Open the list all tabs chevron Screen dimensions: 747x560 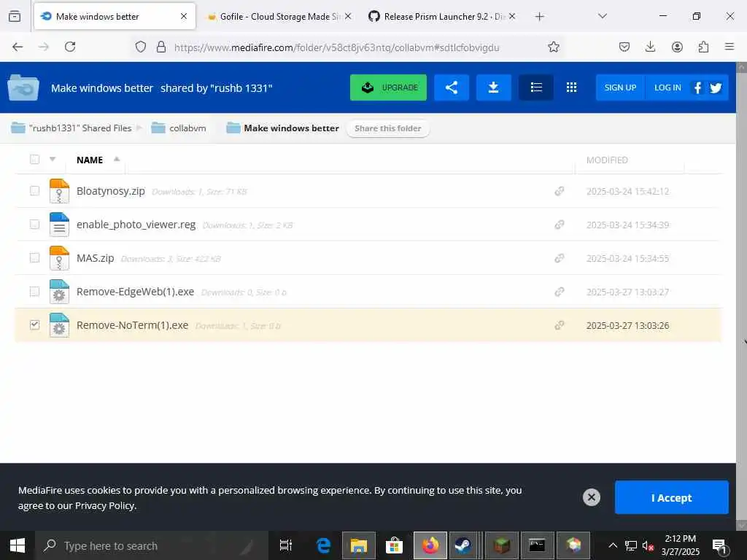[x=602, y=16]
